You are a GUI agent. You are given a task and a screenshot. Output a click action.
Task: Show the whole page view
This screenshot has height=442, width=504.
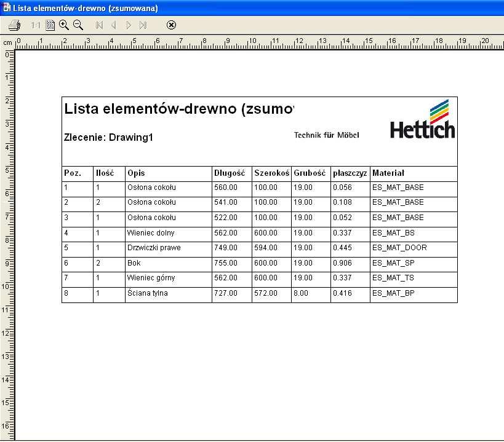(x=50, y=25)
